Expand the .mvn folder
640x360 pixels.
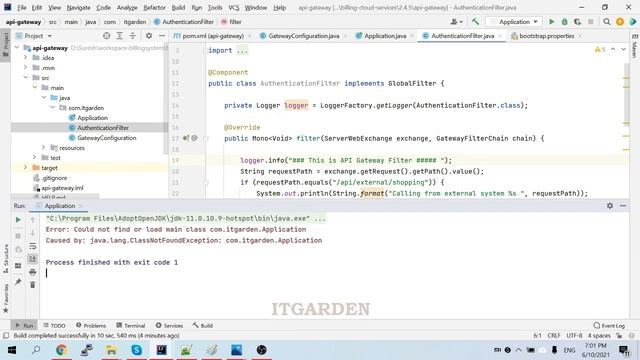(x=26, y=67)
